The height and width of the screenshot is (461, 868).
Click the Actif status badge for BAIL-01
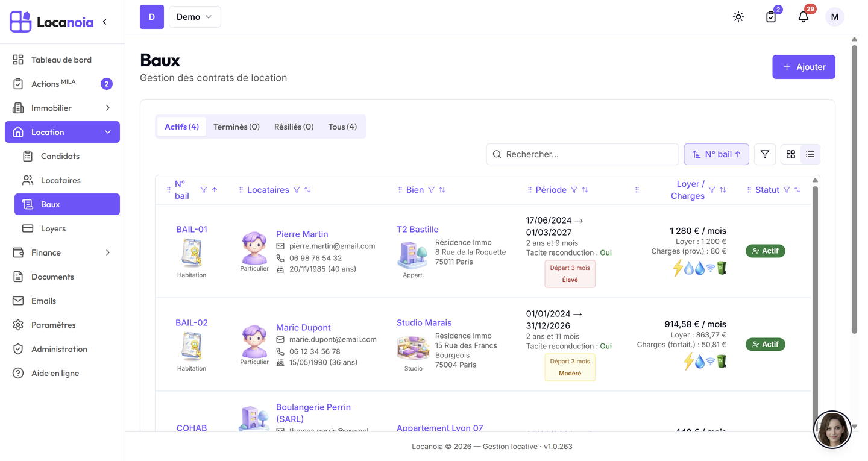point(766,251)
